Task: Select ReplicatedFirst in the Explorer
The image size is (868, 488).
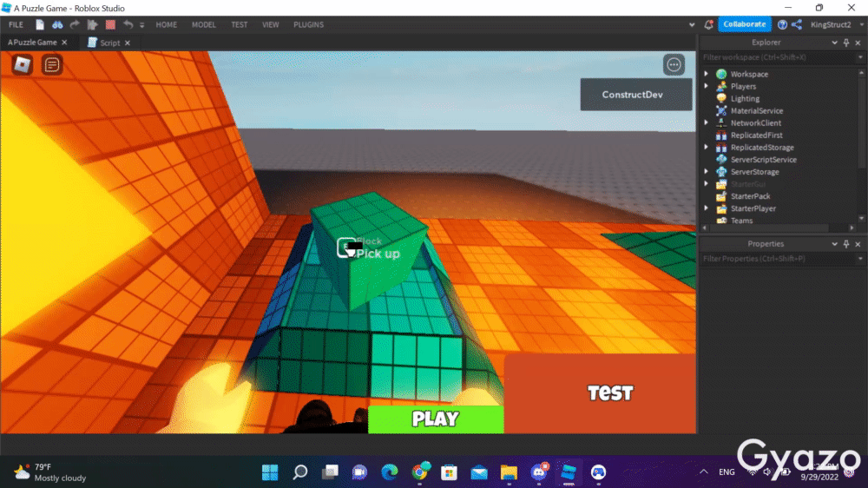Action: point(756,135)
